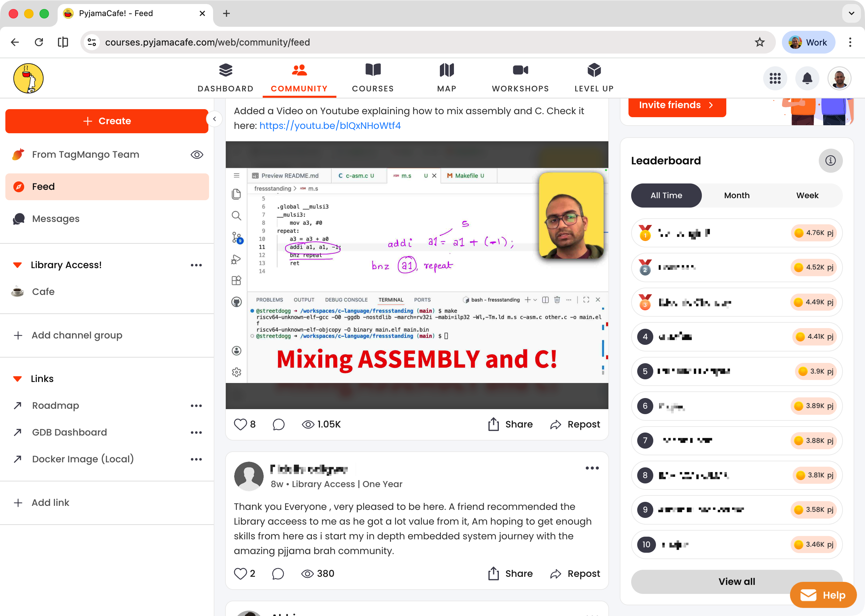Like the Mixing Assembly video post
The height and width of the screenshot is (616, 865).
click(240, 424)
